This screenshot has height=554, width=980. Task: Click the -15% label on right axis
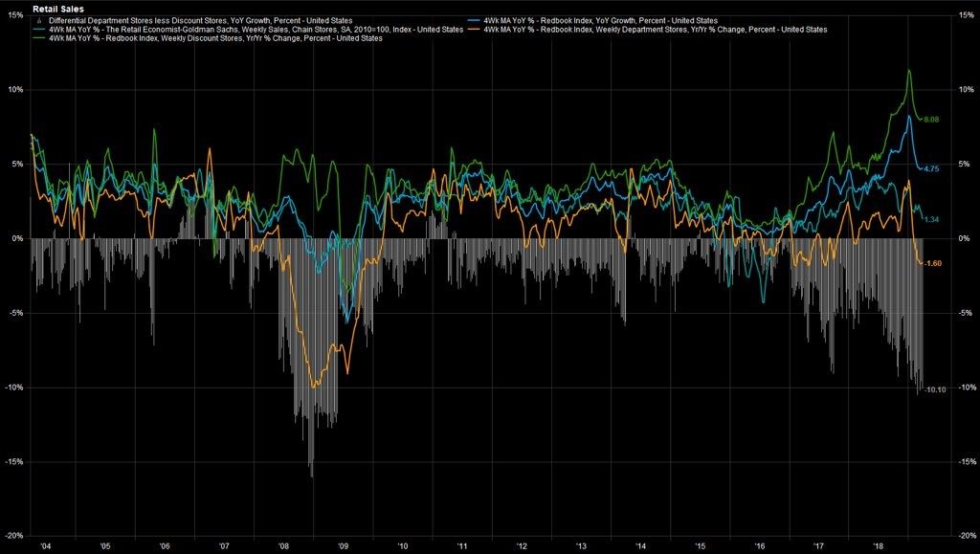[967, 461]
